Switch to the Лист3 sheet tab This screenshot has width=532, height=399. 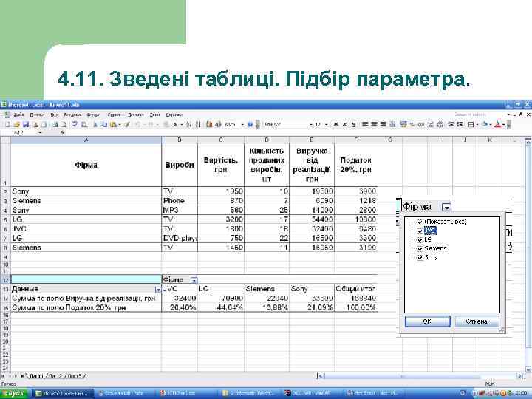pyautogui.click(x=75, y=376)
